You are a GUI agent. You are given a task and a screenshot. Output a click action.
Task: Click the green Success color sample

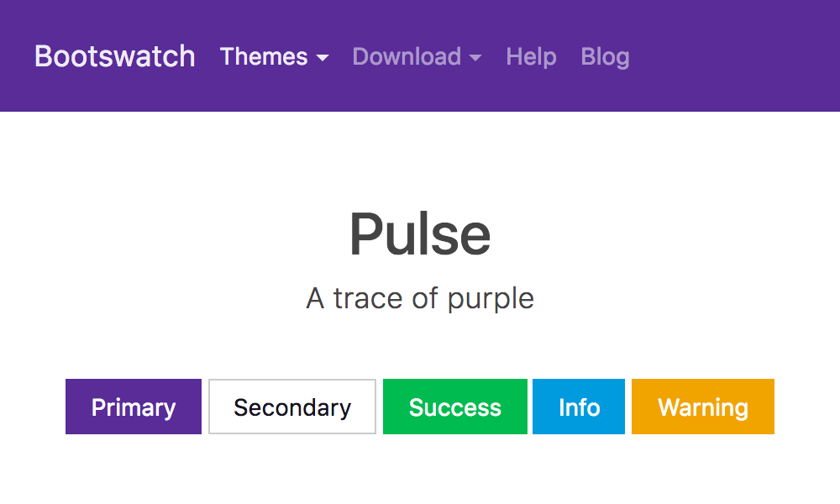pos(454,407)
